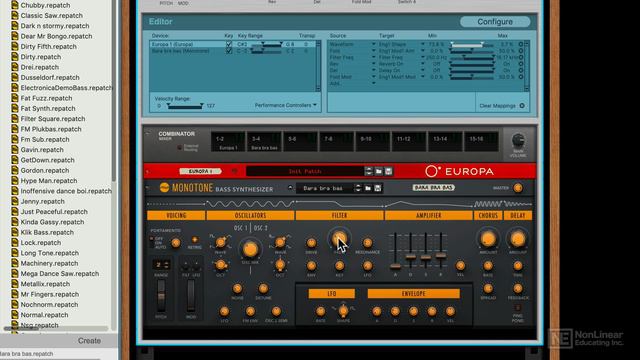
Task: Click the Velocity Range slider
Action: pos(185,106)
